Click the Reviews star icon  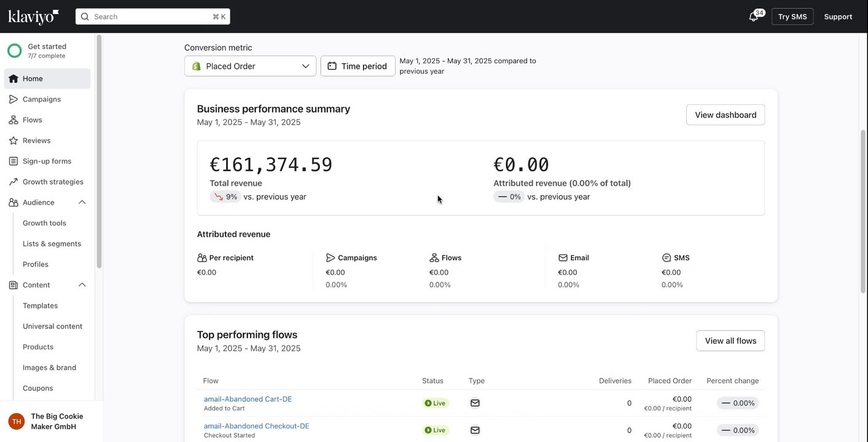point(14,141)
